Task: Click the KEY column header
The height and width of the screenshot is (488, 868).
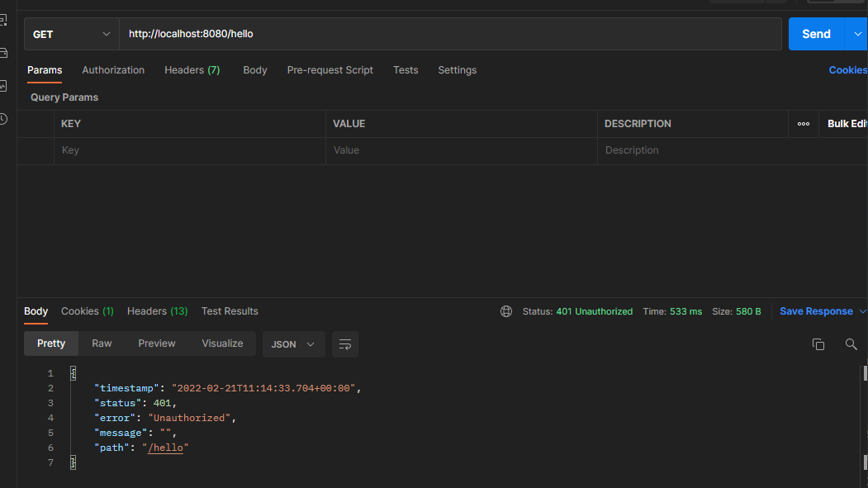Action: (x=71, y=124)
